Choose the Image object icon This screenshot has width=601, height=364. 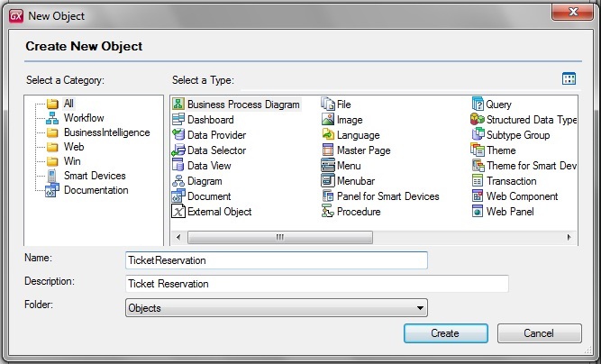pyautogui.click(x=329, y=120)
